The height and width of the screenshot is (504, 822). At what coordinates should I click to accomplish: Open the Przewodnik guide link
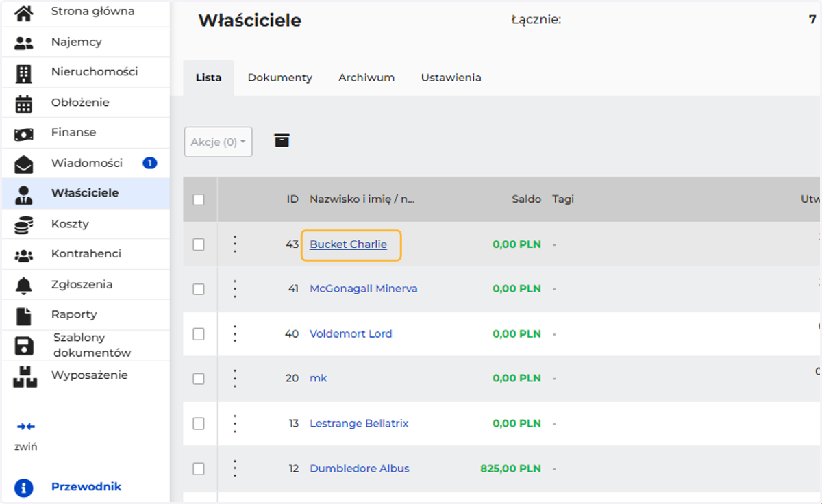86,487
